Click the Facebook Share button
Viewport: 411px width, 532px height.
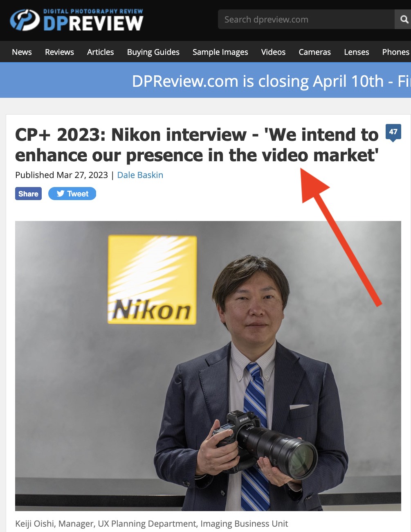[x=28, y=194]
